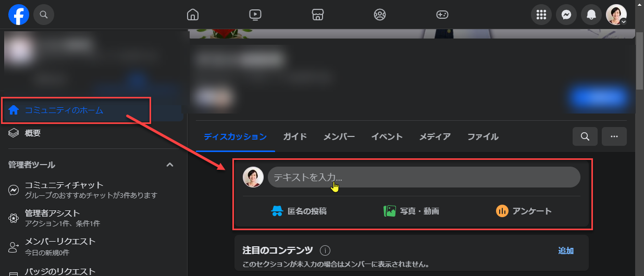Screen dimensions: 644x276
Task: Open the Messenger icon
Action: (566, 15)
